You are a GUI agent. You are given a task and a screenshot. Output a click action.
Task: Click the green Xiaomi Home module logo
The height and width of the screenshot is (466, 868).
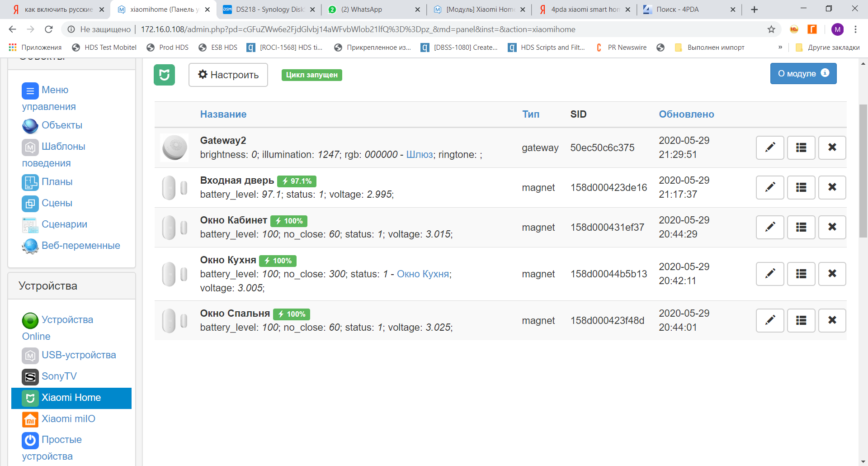(164, 75)
